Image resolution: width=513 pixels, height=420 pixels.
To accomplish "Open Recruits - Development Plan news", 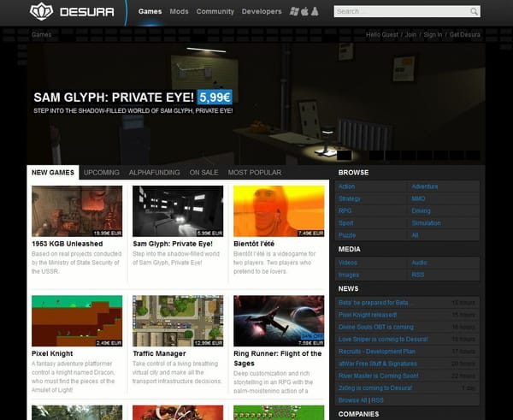I will tap(377, 352).
